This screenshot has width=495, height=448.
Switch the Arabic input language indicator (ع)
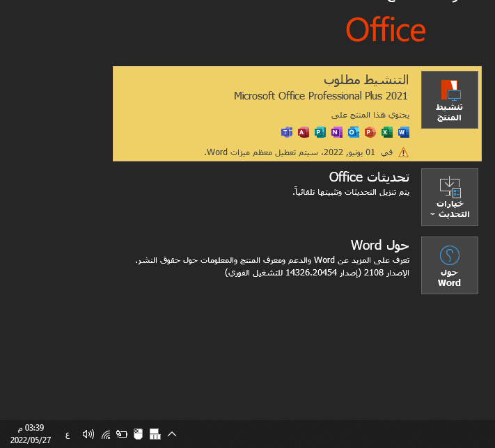68,435
